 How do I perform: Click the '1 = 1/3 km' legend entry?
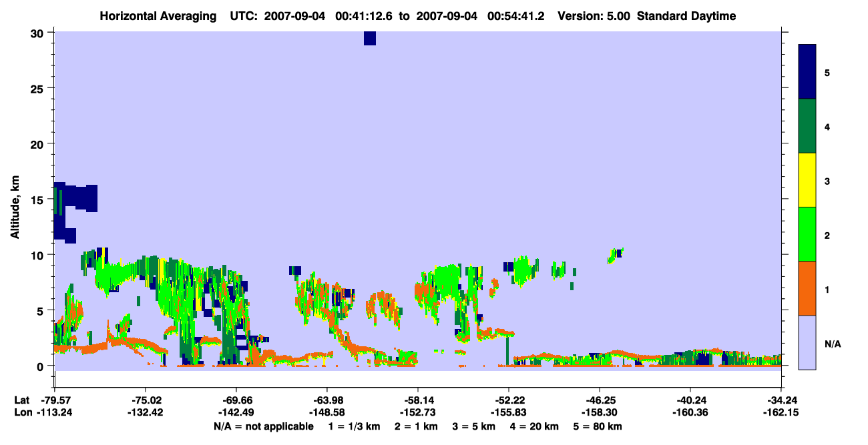coord(355,426)
